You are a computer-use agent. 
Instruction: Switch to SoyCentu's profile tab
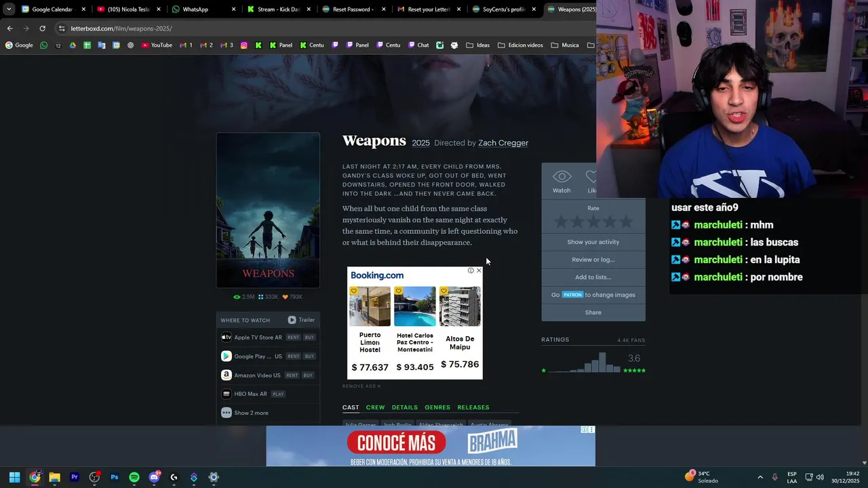pos(503,9)
